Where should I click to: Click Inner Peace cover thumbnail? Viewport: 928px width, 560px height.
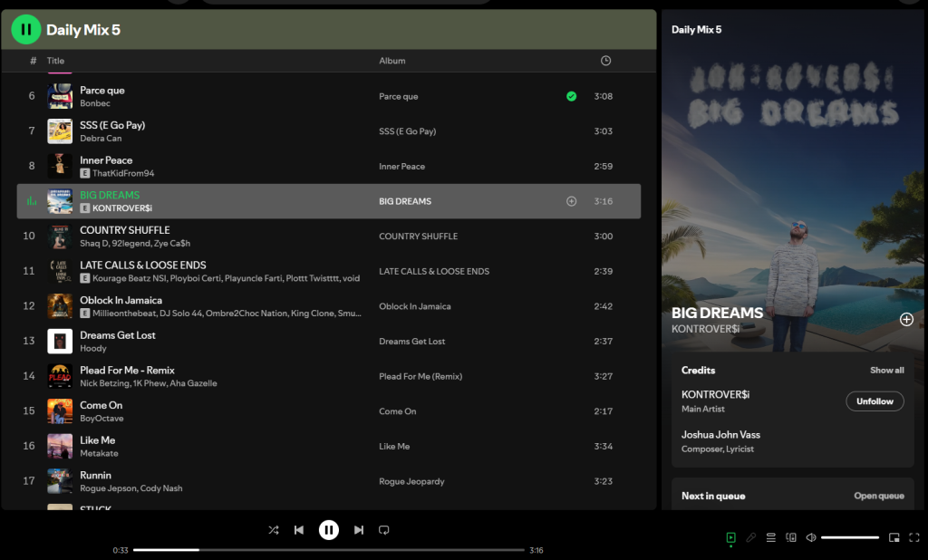tap(60, 166)
